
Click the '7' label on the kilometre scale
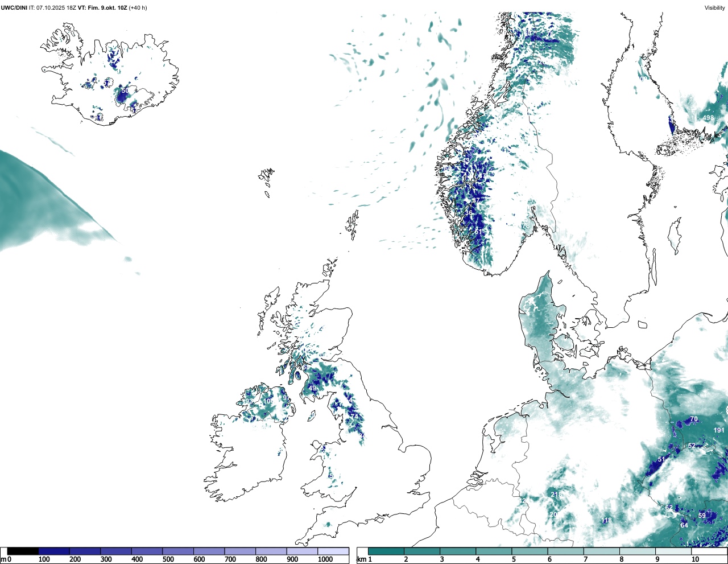pos(585,559)
